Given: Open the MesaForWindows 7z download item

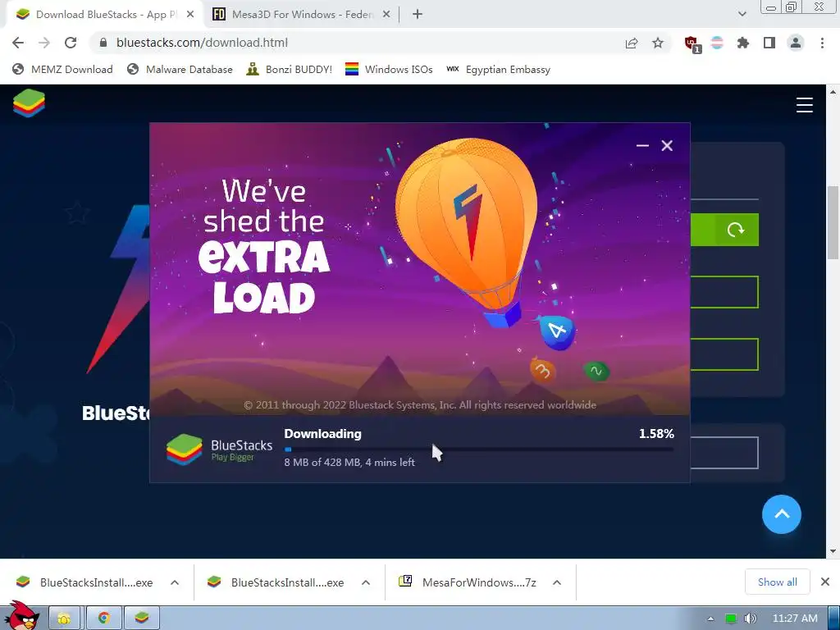Looking at the screenshot, I should click(x=468, y=582).
